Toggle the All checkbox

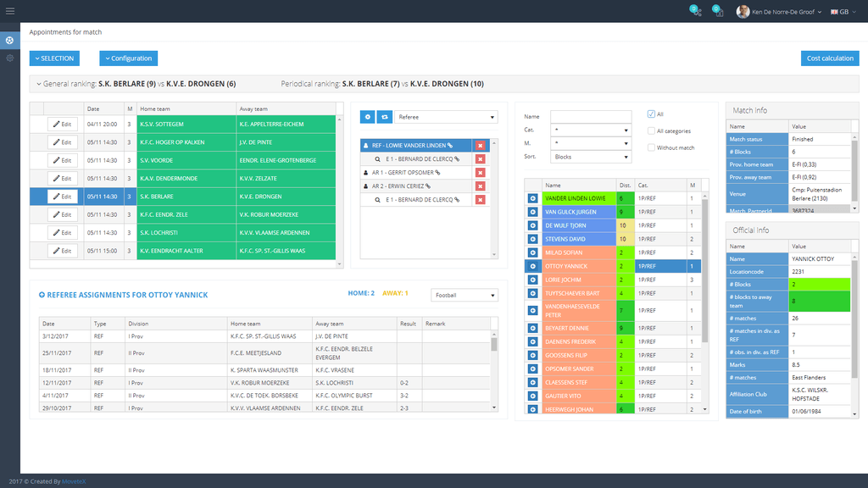pos(651,114)
